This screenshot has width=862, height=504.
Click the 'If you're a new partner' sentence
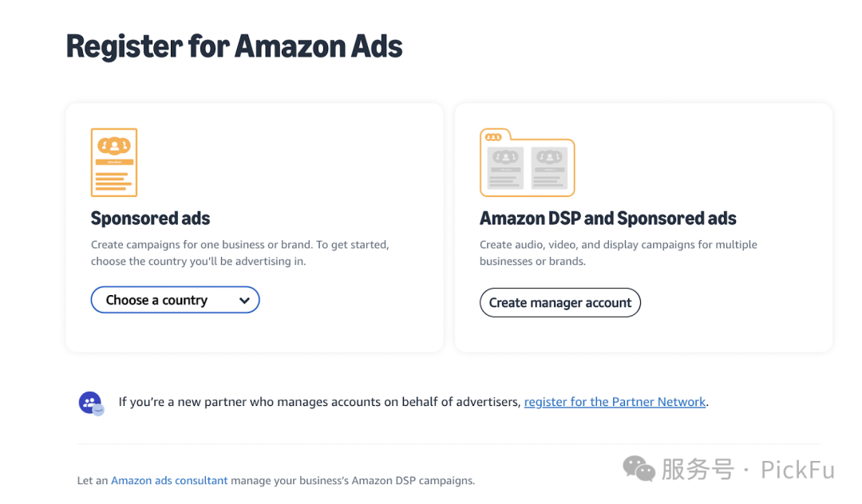pos(319,402)
